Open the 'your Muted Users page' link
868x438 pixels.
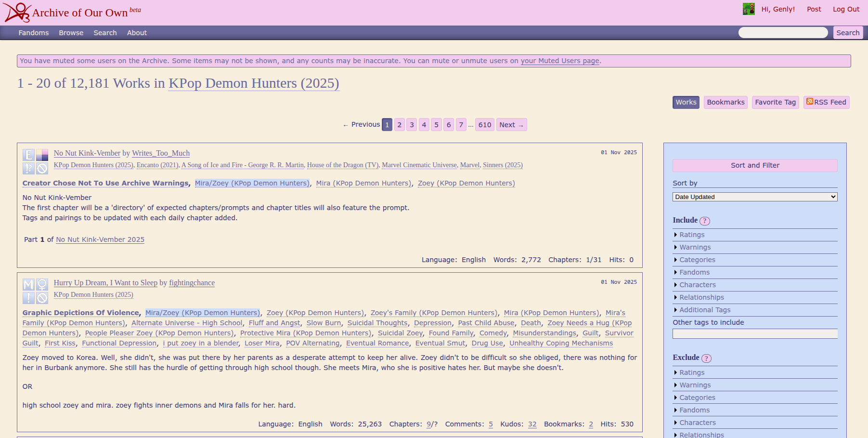[560, 61]
